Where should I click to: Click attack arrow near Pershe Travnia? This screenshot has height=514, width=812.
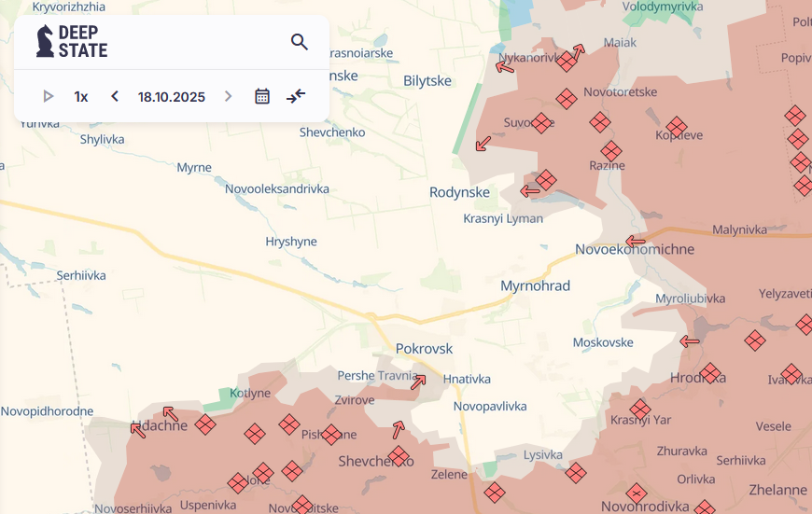click(418, 382)
